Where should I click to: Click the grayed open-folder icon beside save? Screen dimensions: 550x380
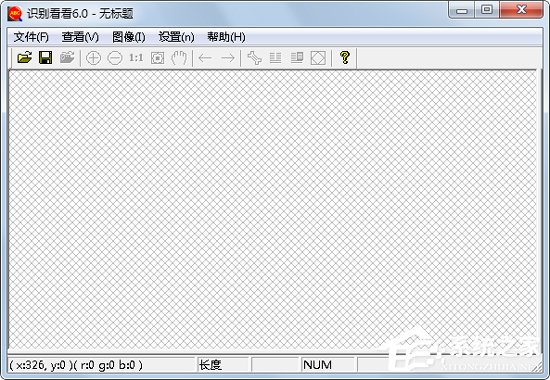[67, 58]
